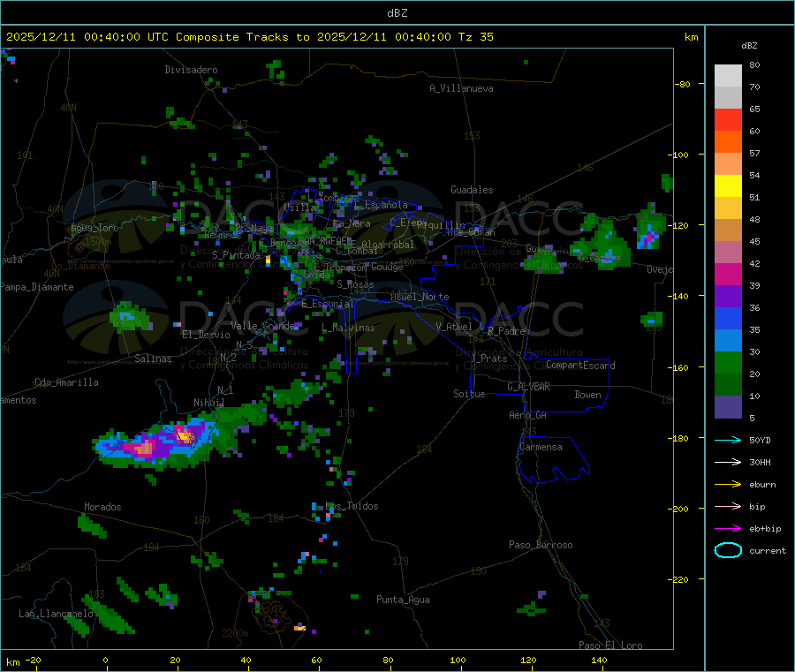Pick the lightest gray swatch between 80 and 70
The height and width of the screenshot is (672, 795).
[x=728, y=76]
